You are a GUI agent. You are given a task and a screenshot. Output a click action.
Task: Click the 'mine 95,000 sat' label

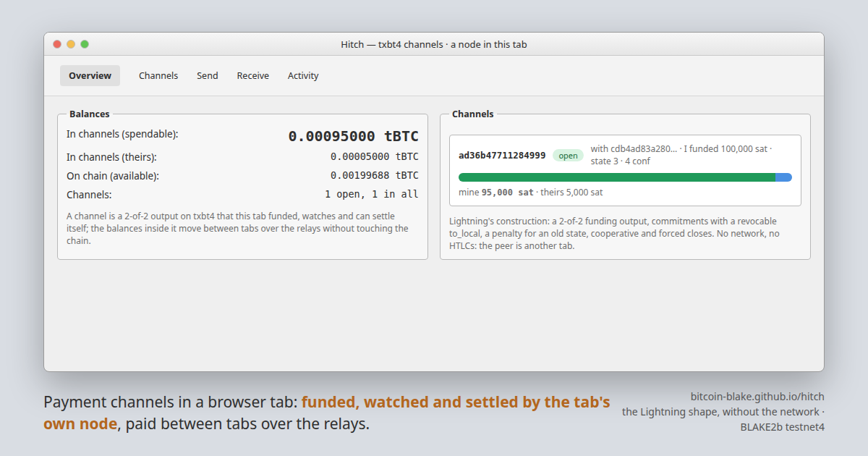tap(496, 193)
